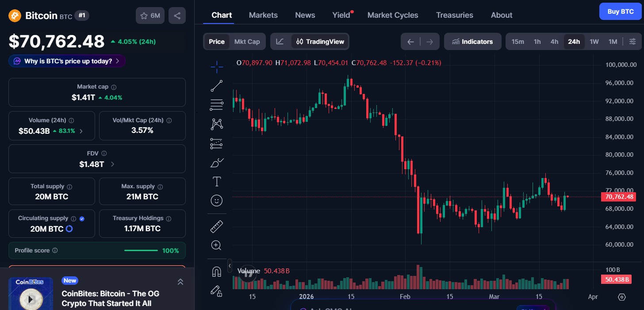This screenshot has width=644, height=310.
Task: Lock all drawings on the chart
Action: 217,291
